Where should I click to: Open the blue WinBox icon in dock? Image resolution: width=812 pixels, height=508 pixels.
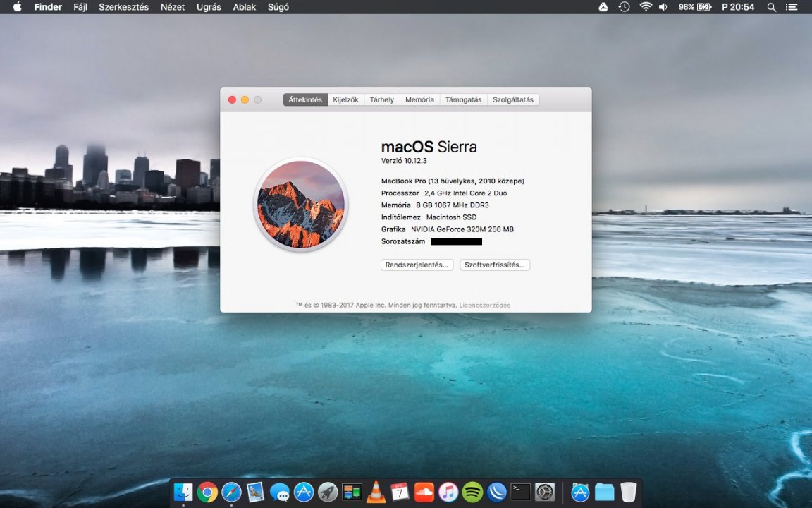497,492
